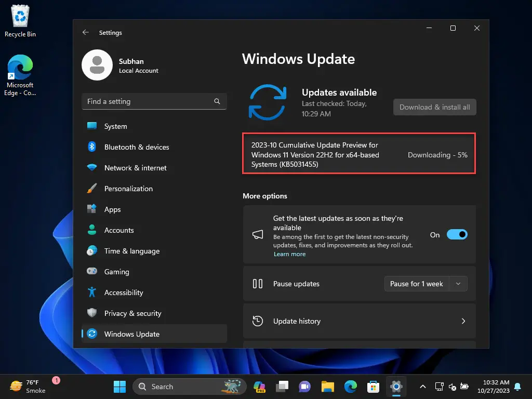Open Copilot preview from taskbar
The width and height of the screenshot is (532, 399).
coord(260,387)
